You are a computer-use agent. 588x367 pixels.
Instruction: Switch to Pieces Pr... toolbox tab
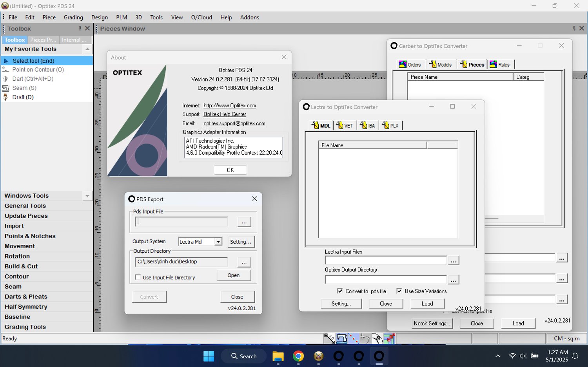coord(43,40)
